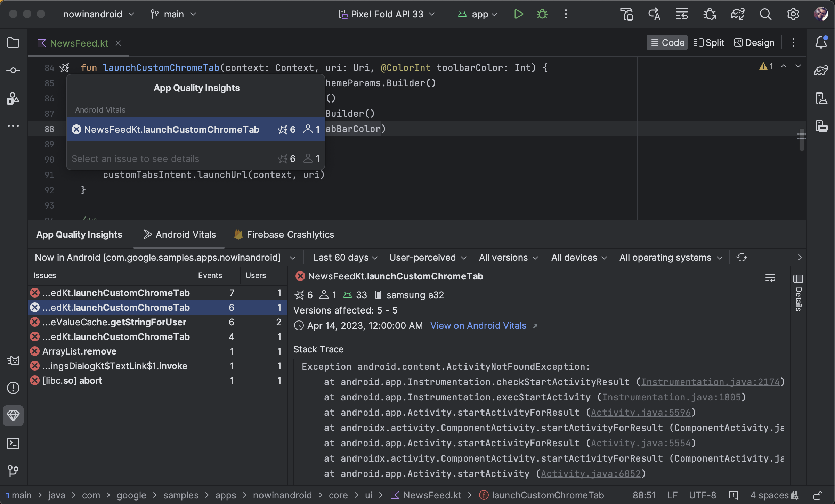Image resolution: width=835 pixels, height=504 pixels.
Task: Toggle the App Quality Insights panel
Action: coord(13,416)
